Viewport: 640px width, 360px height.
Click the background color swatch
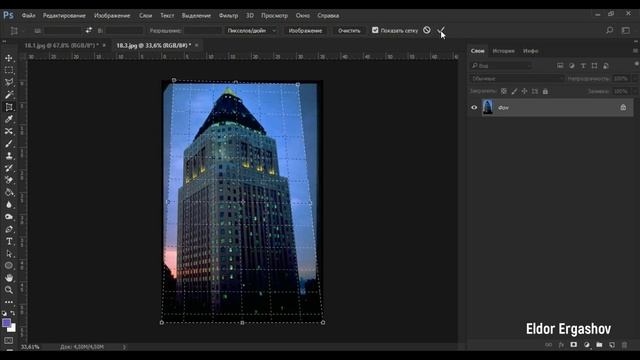13,328
